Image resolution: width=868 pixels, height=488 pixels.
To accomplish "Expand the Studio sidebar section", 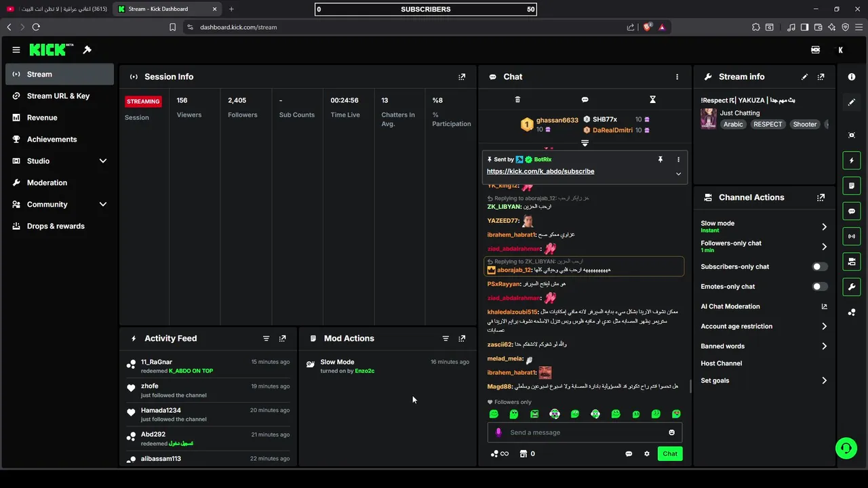I will [x=103, y=161].
